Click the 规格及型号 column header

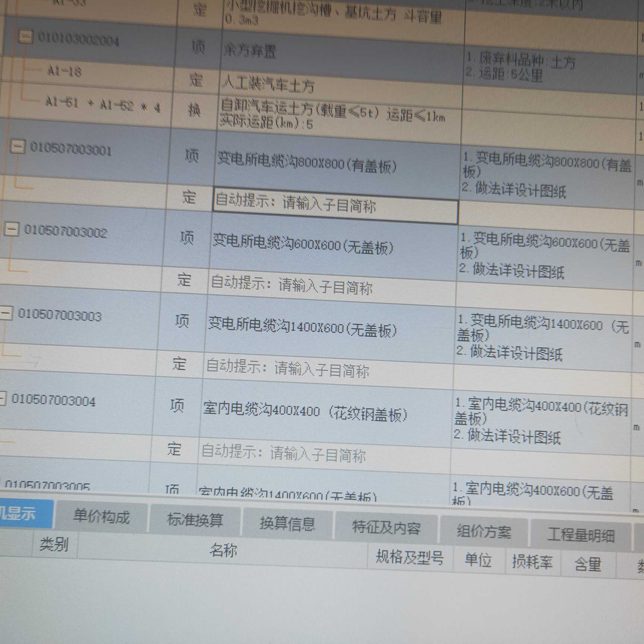pyautogui.click(x=410, y=558)
